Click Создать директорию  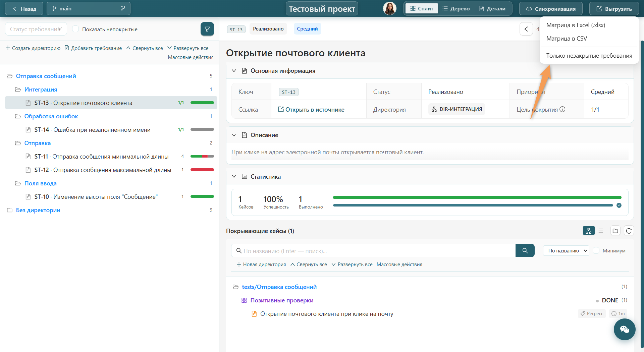[x=33, y=48]
